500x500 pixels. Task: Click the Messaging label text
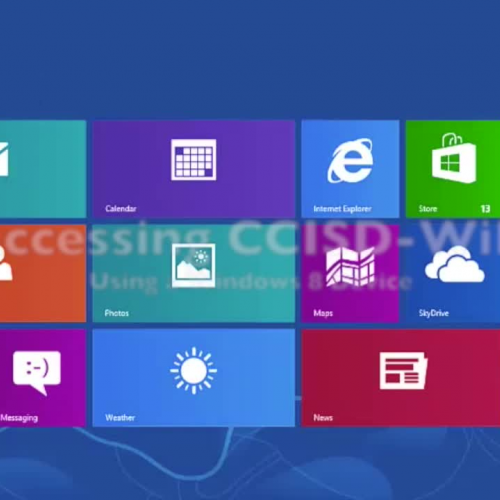[x=19, y=418]
